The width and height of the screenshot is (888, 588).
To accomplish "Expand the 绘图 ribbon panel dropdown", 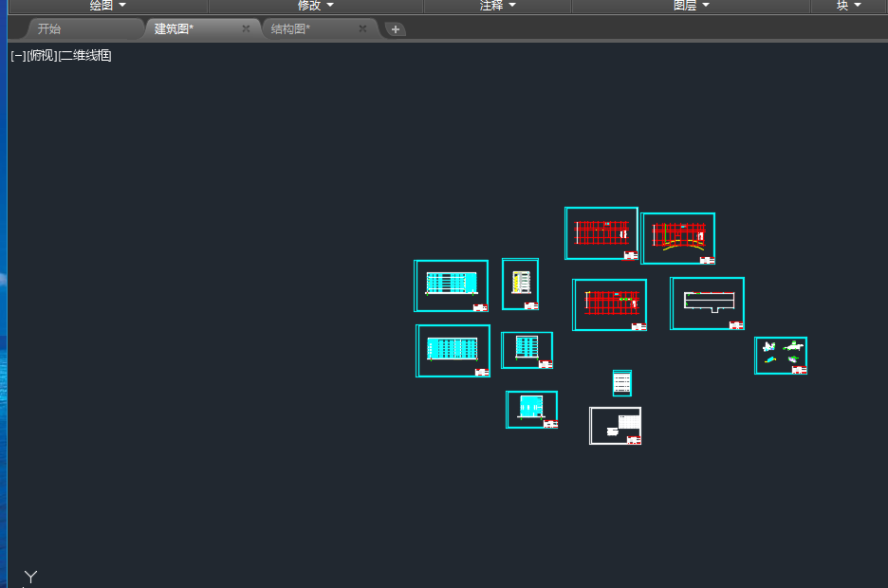I will coord(107,6).
